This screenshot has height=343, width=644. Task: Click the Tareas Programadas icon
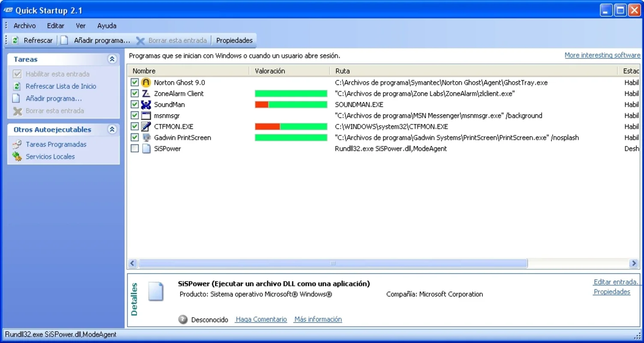coord(17,144)
